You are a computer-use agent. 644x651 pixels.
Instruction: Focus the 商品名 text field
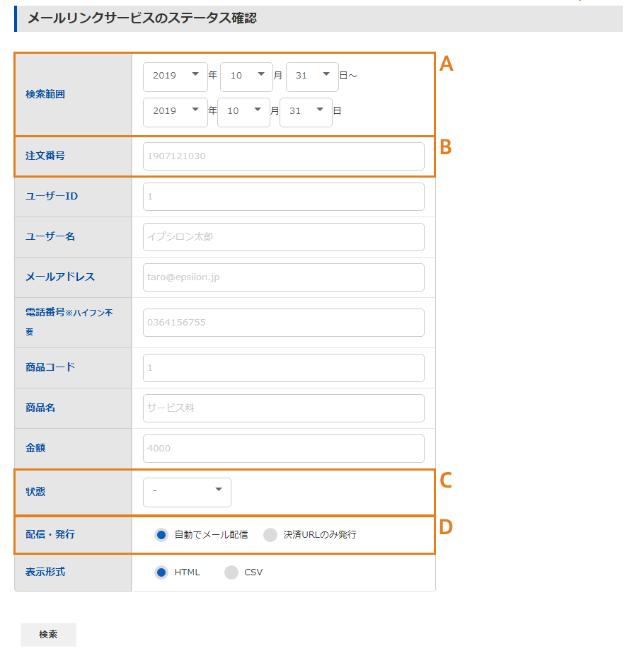click(x=284, y=408)
